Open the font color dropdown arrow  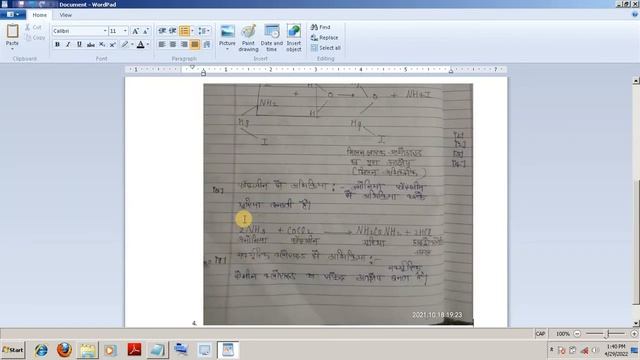(148, 44)
